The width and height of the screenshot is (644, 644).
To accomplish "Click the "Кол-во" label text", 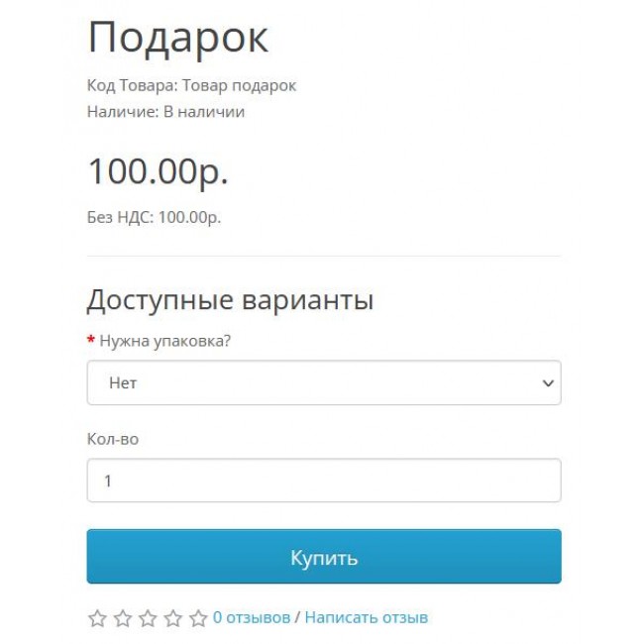I will (113, 438).
